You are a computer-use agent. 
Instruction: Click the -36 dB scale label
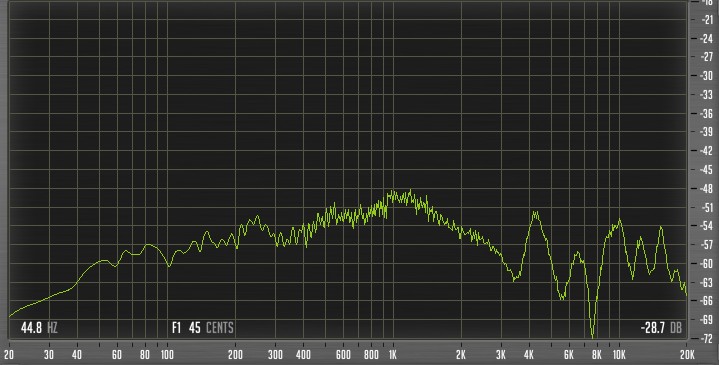coord(707,113)
